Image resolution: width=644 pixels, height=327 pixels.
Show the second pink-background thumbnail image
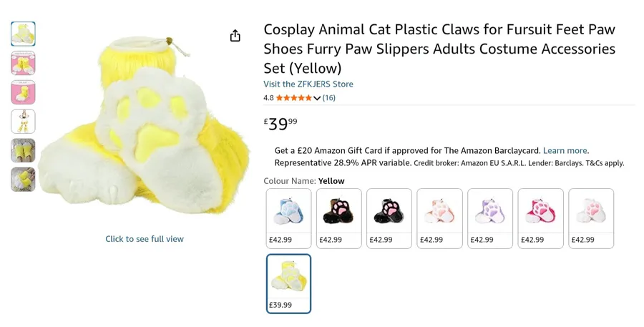pyautogui.click(x=23, y=63)
